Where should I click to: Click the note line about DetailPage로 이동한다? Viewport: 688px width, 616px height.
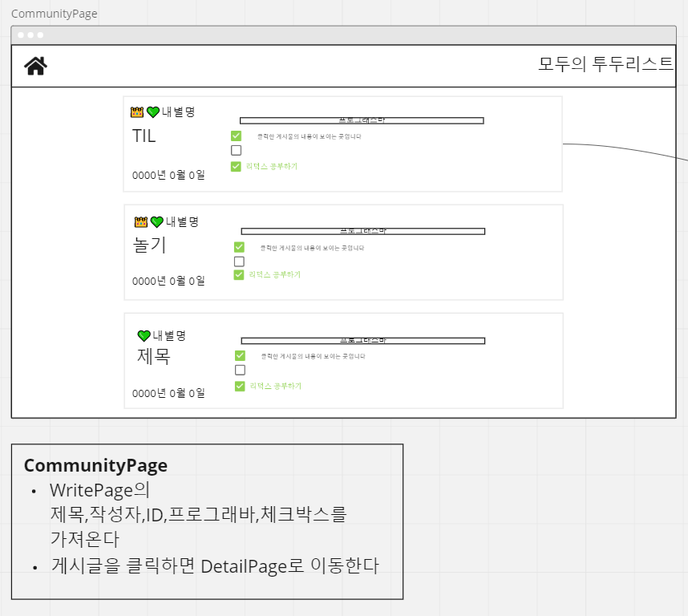[215, 566]
